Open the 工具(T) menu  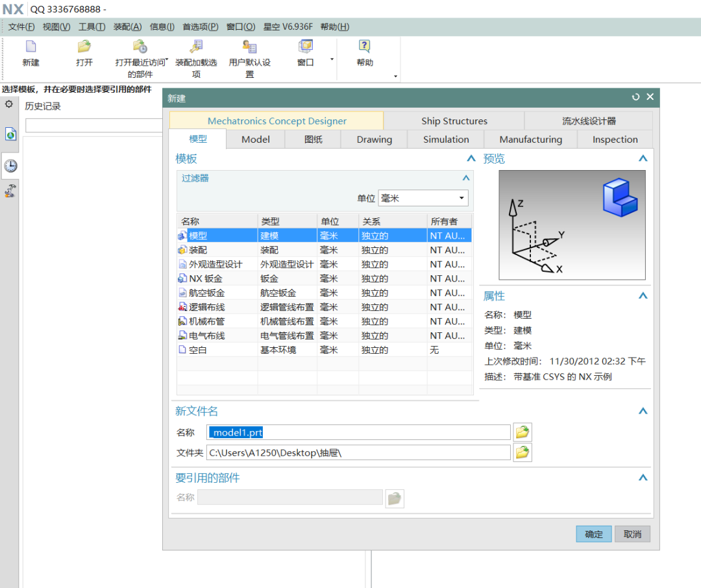click(x=92, y=27)
